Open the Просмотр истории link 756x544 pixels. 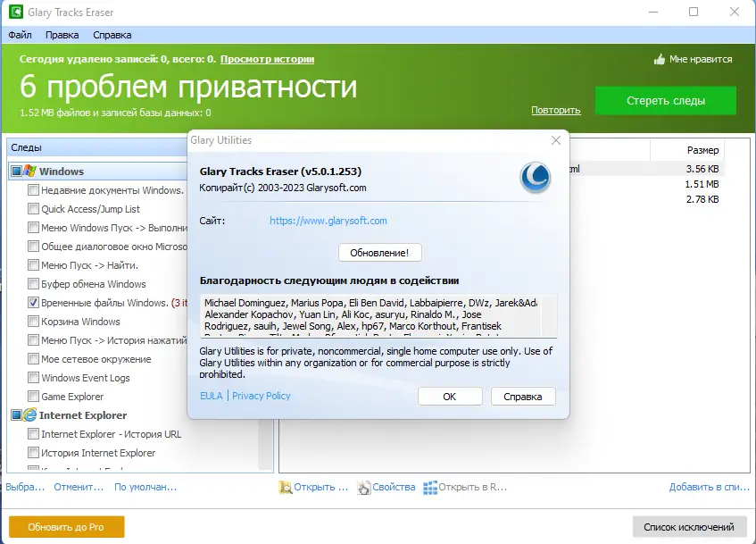[x=267, y=59]
